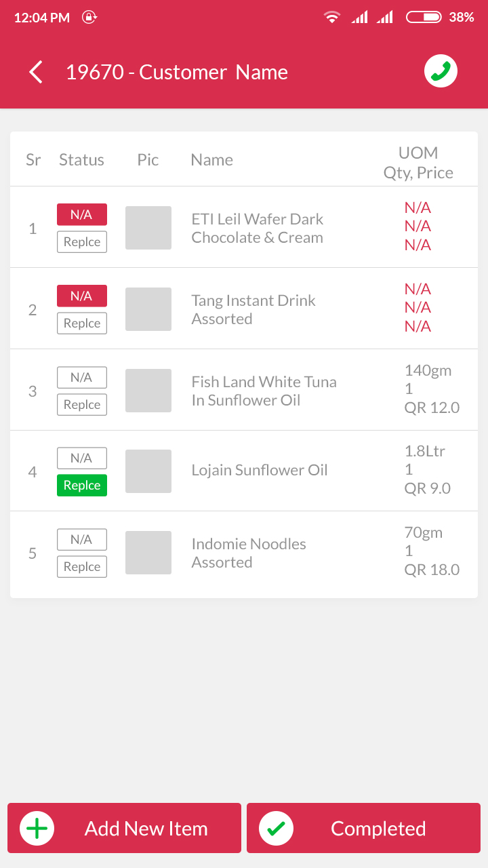Open Tang Instant Drink product picture

point(148,309)
